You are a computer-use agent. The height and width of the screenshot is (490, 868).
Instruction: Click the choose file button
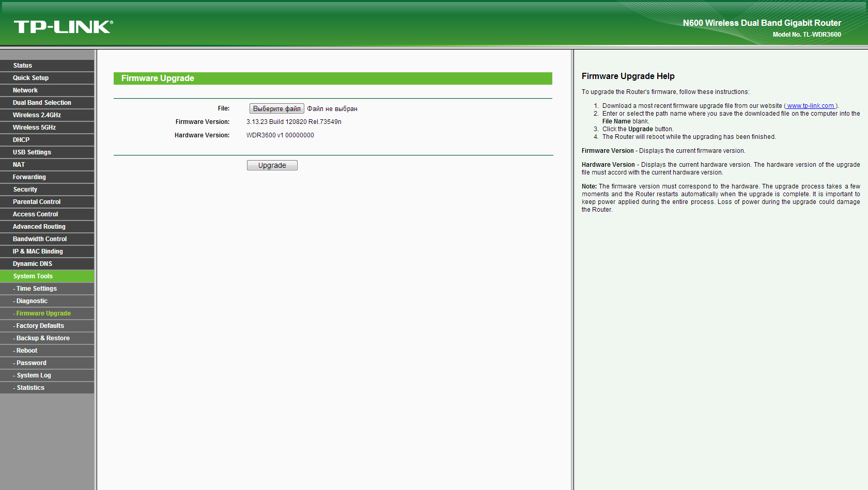276,108
